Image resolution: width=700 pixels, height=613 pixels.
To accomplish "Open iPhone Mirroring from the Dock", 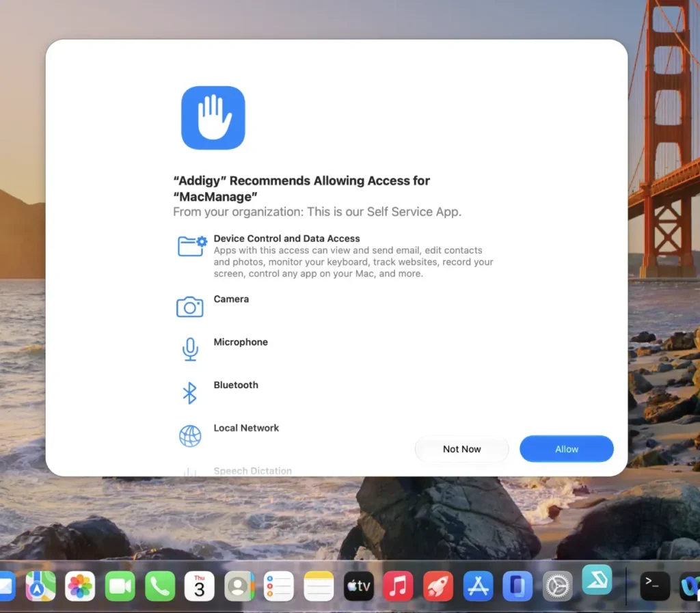I will point(517,586).
